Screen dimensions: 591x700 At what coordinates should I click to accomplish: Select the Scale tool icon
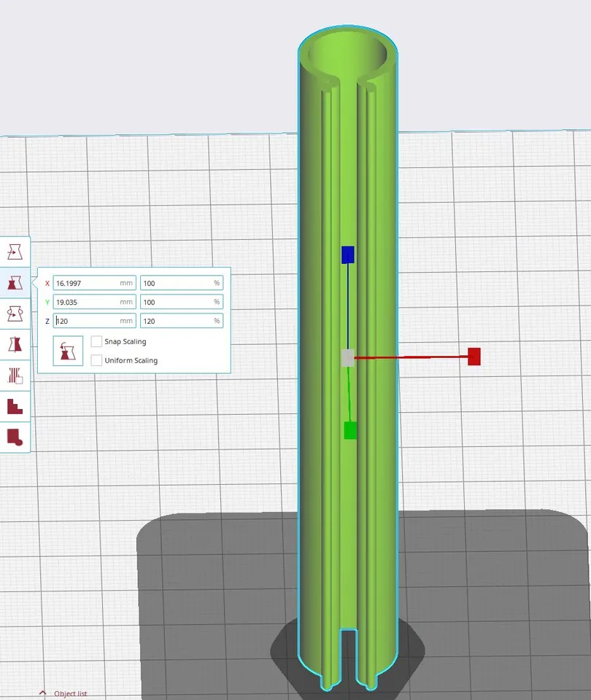click(x=15, y=283)
